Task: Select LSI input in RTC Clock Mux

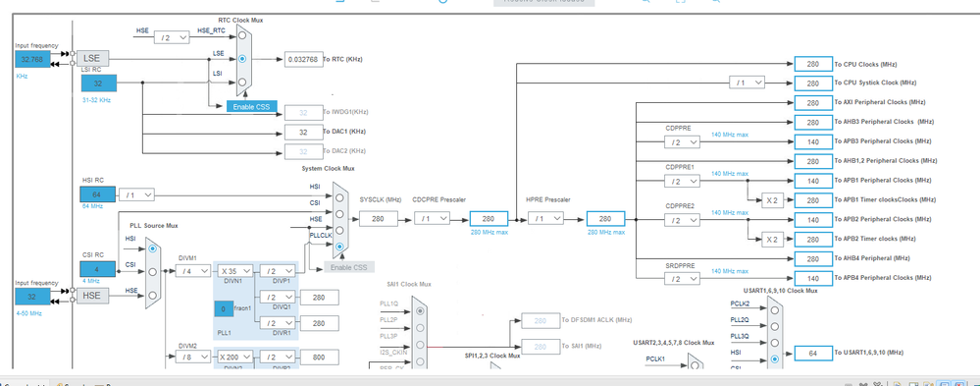Action: click(242, 82)
